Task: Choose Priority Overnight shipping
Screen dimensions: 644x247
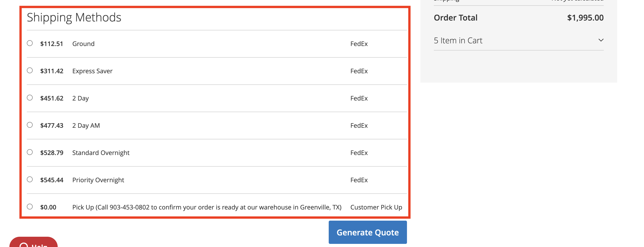Action: pos(30,179)
